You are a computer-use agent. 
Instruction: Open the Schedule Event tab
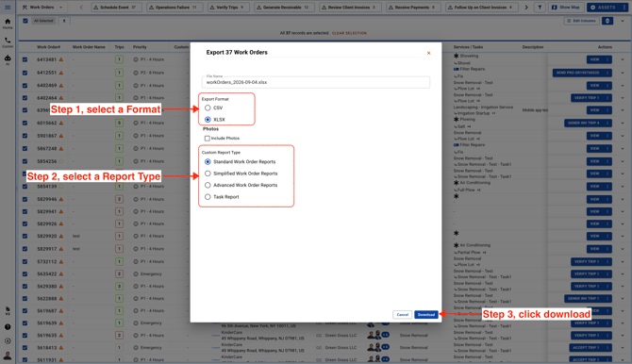click(116, 8)
